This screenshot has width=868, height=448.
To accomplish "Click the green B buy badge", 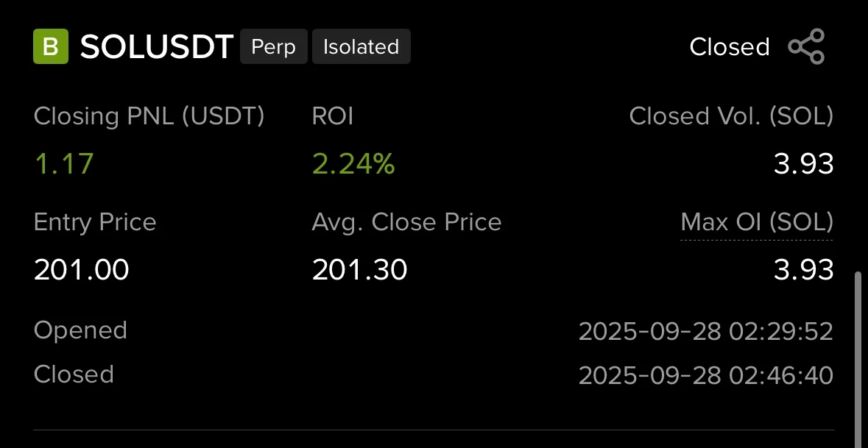I will 51,47.
